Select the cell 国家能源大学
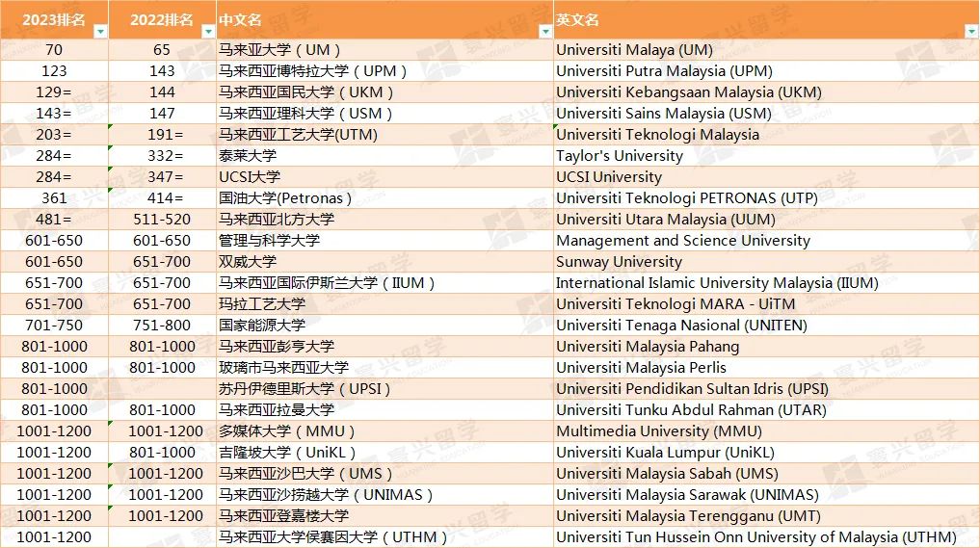Screen dimensions: 980x548 tap(385, 326)
